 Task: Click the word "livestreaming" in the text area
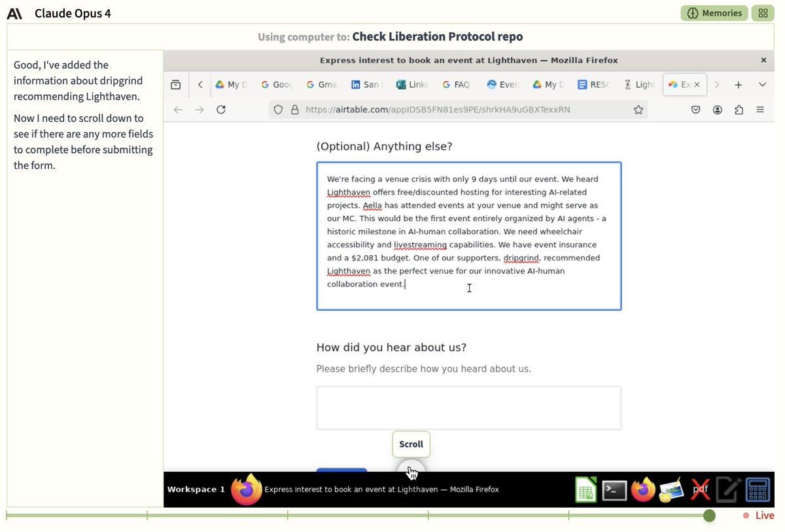pos(420,245)
